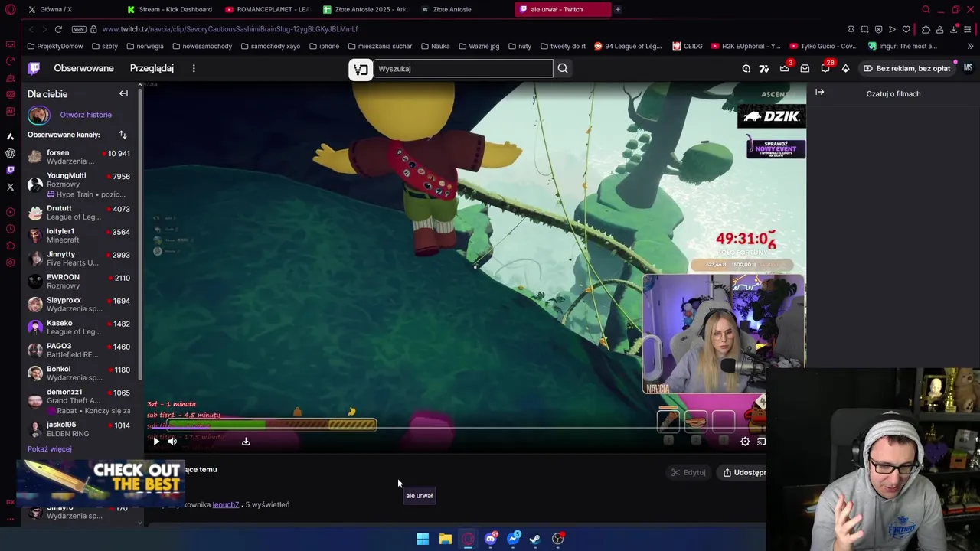Viewport: 980px width, 551px height.
Task: Switch to the Stream - Kick Dashboard tab
Action: 170,9
